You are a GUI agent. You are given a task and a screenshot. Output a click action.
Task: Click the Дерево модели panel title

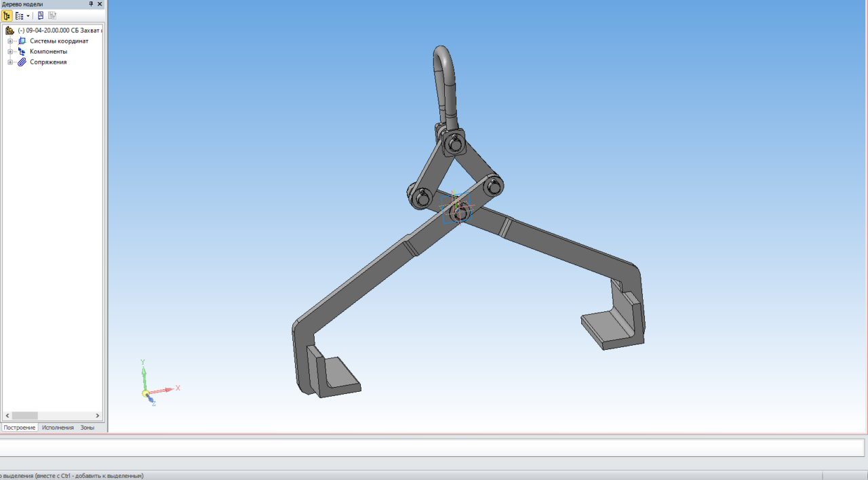pos(22,4)
